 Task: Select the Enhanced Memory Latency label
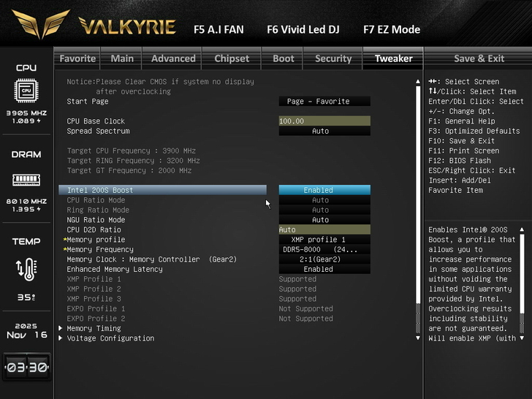115,269
